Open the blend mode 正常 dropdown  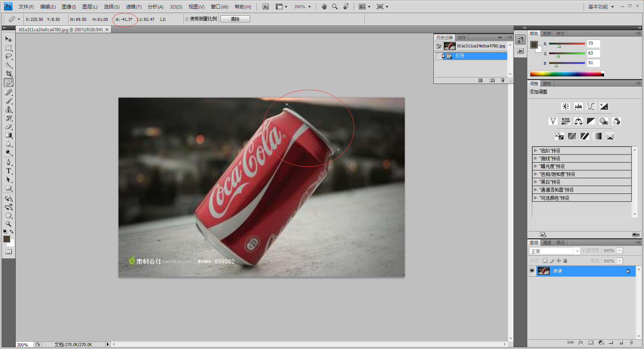click(555, 251)
